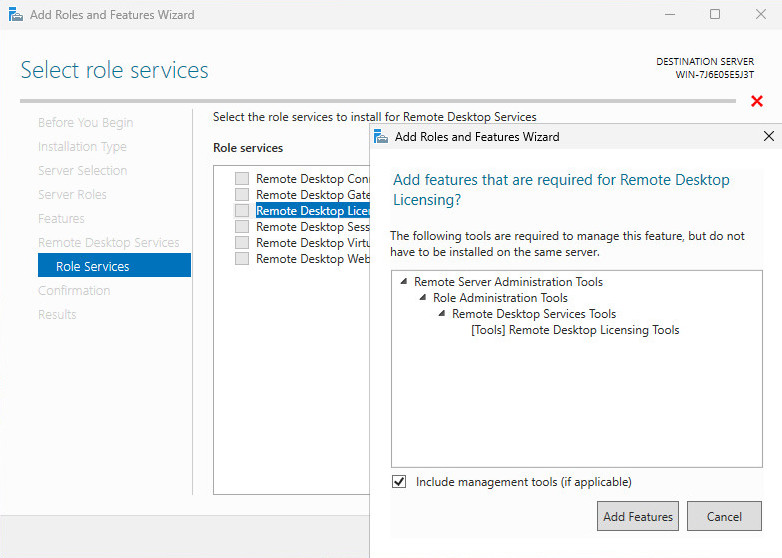
Task: Collapse Remote Server Administration Tools node
Action: [404, 282]
